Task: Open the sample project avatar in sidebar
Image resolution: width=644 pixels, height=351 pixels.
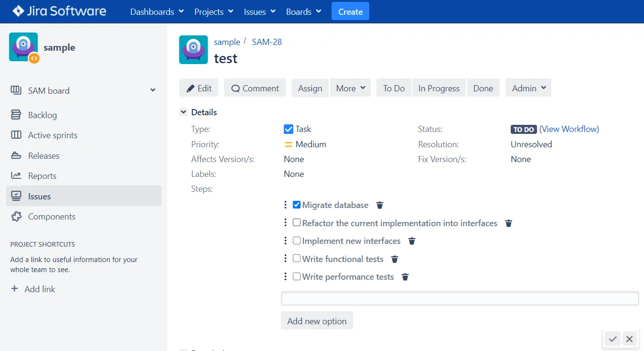Action: coord(23,47)
